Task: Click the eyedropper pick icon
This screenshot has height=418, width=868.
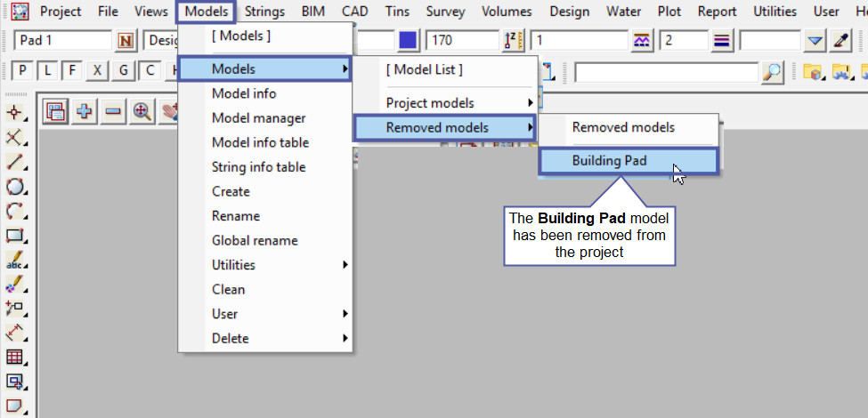Action: (x=841, y=41)
